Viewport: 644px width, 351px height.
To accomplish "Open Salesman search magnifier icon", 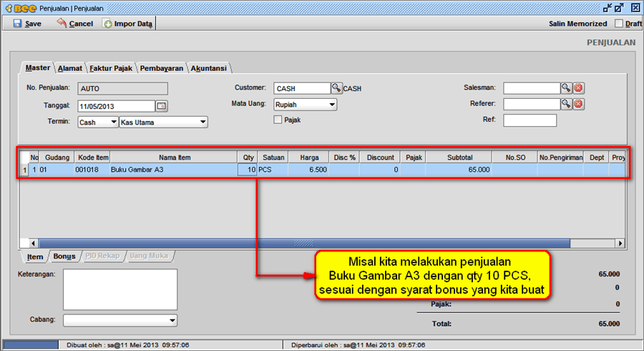I will 567,87.
